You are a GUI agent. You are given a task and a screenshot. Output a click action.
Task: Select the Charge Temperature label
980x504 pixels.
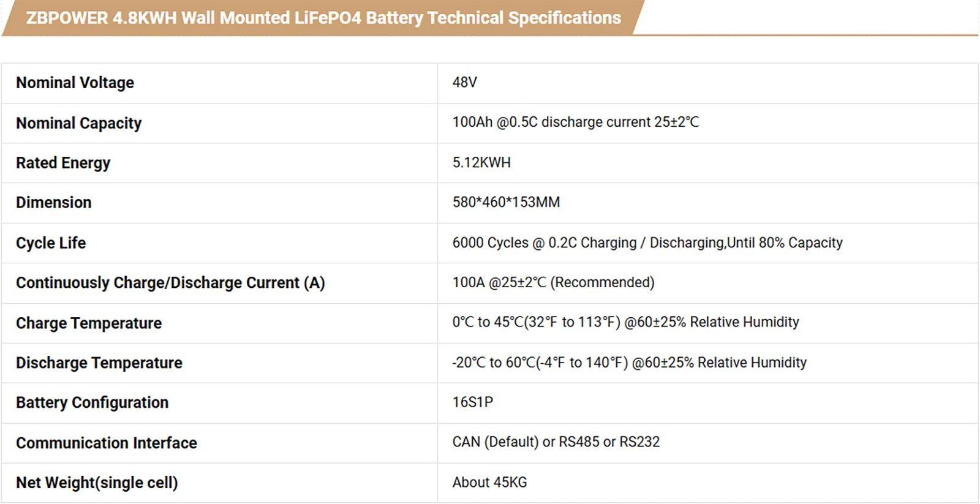(89, 323)
